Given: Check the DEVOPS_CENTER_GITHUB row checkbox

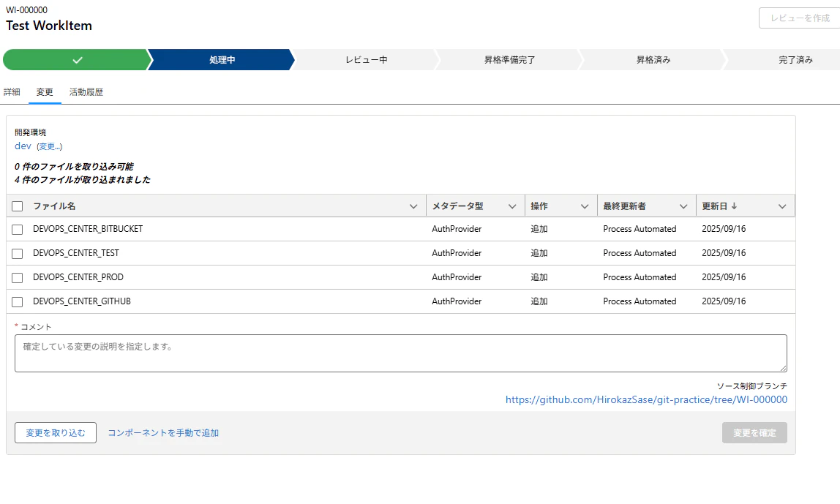Looking at the screenshot, I should tap(17, 301).
